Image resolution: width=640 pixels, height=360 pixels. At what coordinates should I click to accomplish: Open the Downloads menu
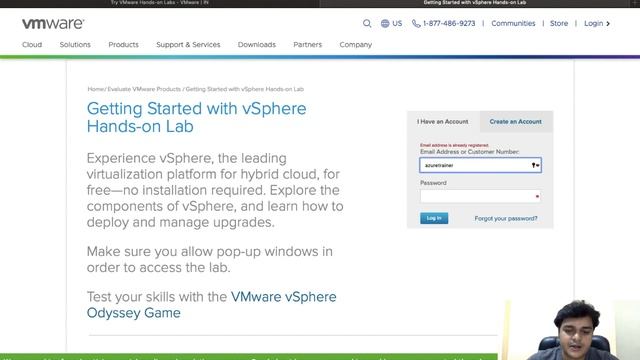point(257,44)
